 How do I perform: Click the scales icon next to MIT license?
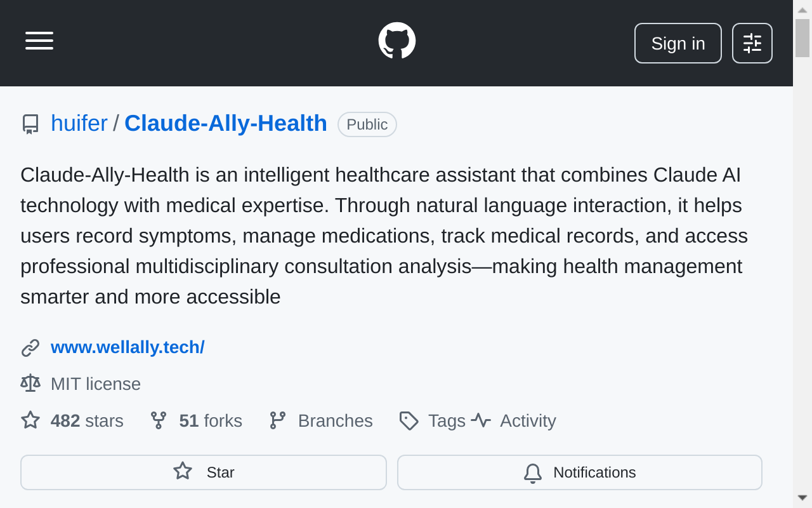30,383
